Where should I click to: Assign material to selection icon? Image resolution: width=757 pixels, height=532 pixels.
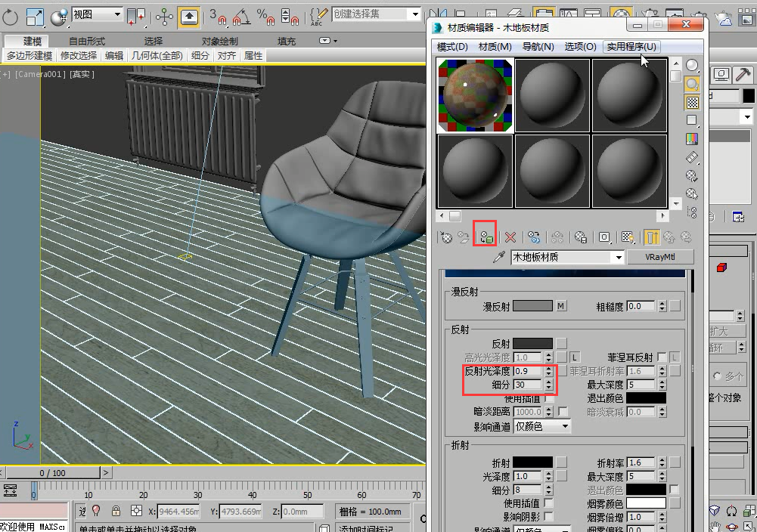(486, 237)
